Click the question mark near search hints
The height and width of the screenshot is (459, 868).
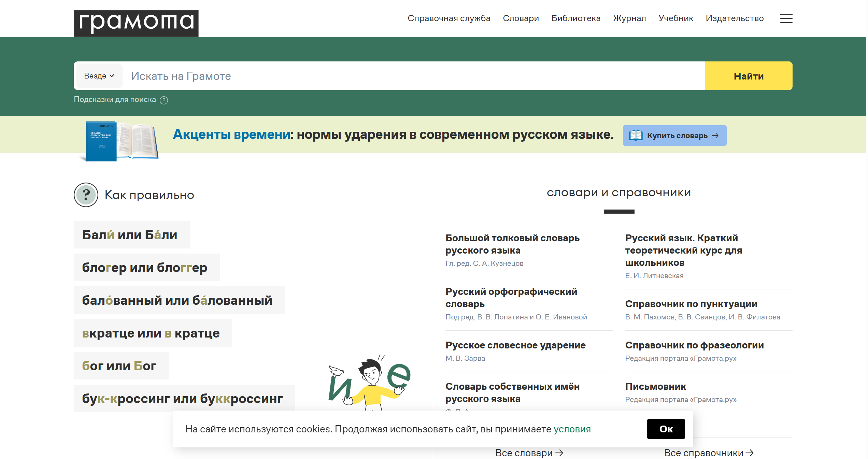(x=164, y=100)
